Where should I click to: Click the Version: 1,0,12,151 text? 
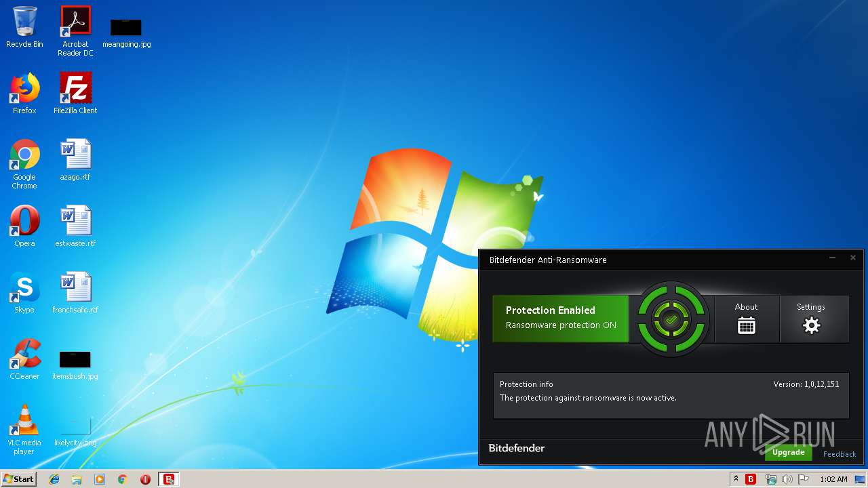(806, 384)
